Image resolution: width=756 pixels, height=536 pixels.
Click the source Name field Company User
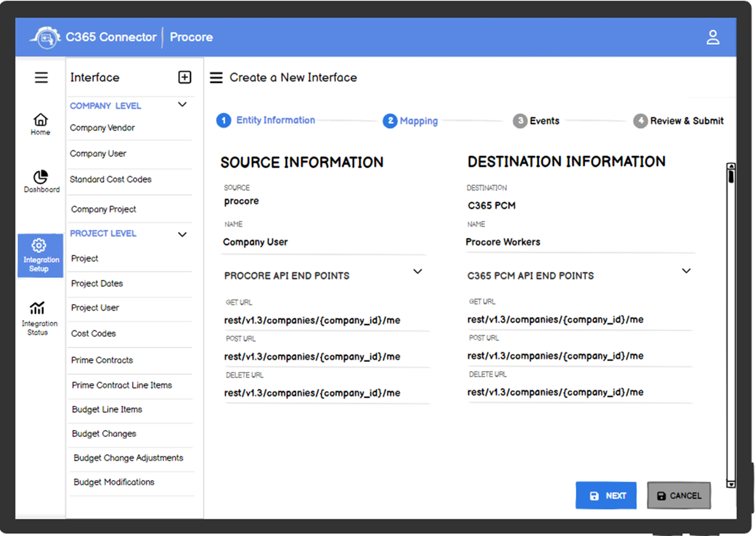(x=324, y=242)
